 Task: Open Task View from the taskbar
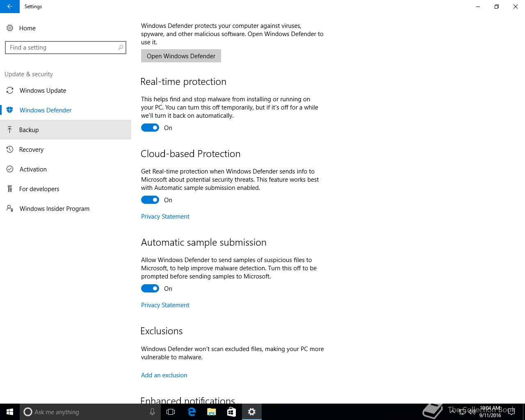(171, 412)
